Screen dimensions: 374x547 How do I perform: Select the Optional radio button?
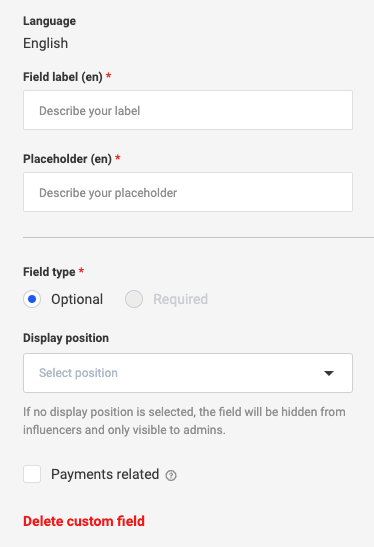(x=32, y=299)
